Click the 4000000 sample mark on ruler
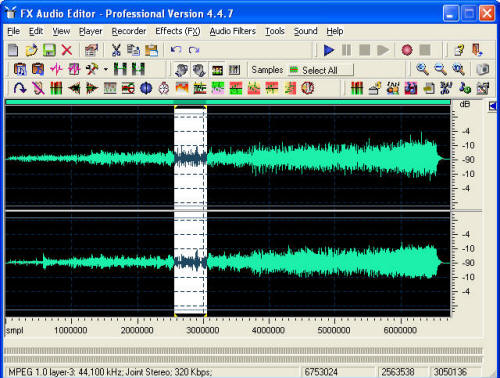The image size is (500, 378). (268, 330)
